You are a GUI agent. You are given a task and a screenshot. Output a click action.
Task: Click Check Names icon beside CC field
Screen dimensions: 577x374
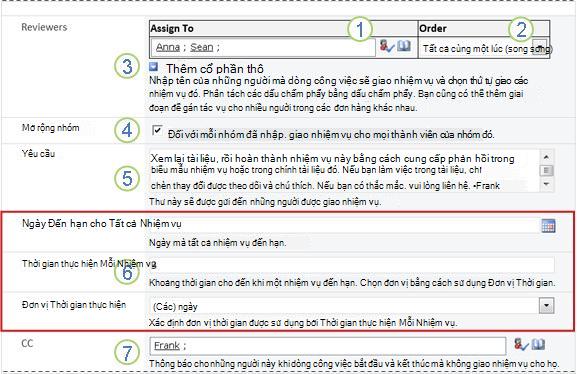click(521, 345)
